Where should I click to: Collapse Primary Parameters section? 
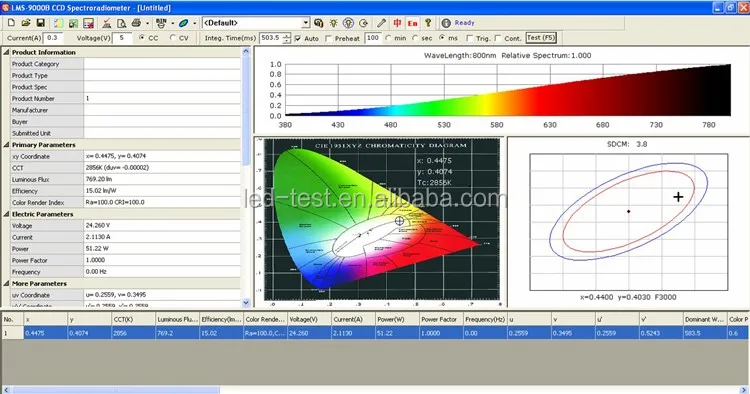(x=6, y=144)
